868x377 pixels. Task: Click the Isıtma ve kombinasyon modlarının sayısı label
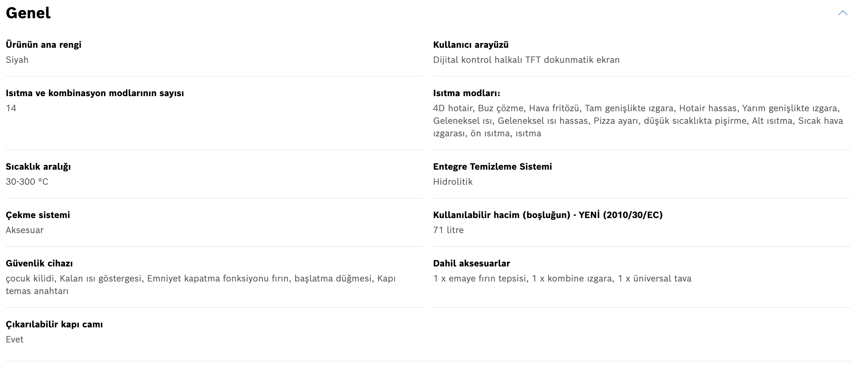click(95, 93)
